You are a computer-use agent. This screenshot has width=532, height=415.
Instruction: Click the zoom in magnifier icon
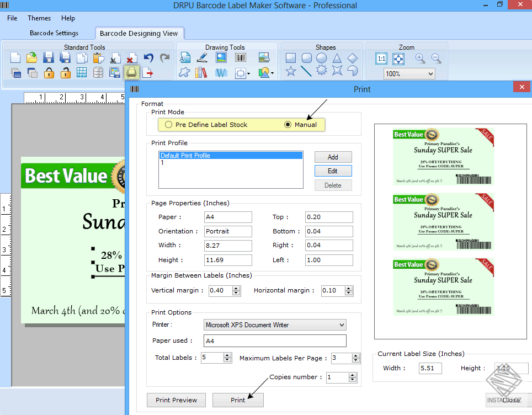[420, 58]
